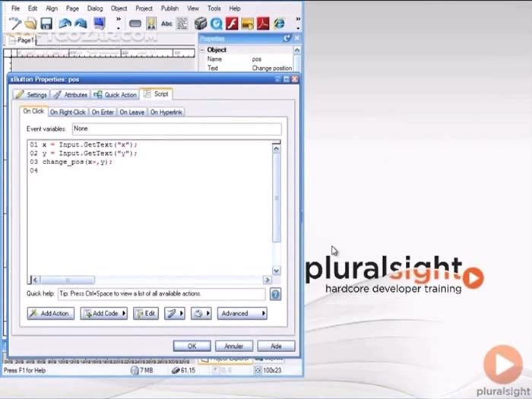Screen dimensions: 532x399
Task: Select the xButton object tool
Action: click(x=135, y=24)
